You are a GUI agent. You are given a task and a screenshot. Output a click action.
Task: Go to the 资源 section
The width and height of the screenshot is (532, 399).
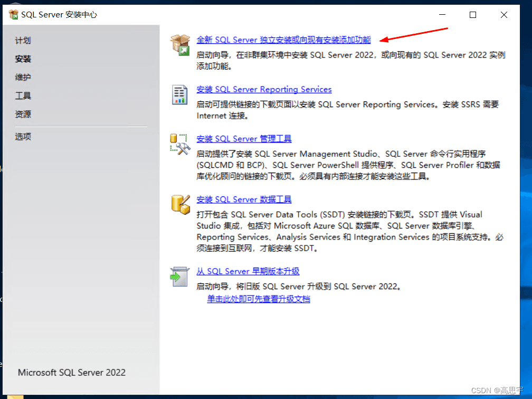coord(23,114)
